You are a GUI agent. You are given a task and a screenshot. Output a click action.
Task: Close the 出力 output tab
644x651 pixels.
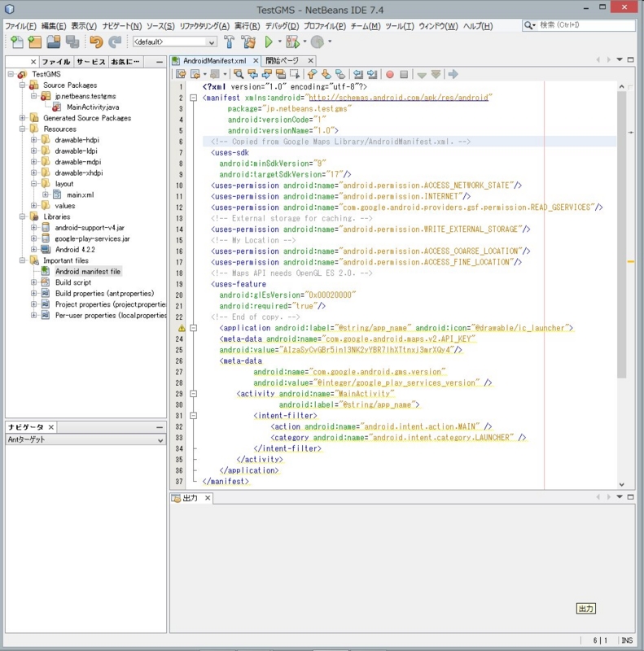pyautogui.click(x=208, y=498)
